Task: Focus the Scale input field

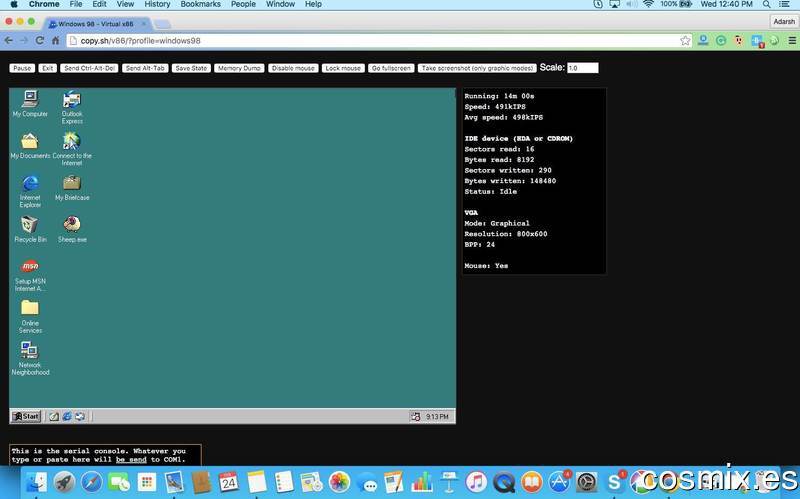Action: click(583, 68)
